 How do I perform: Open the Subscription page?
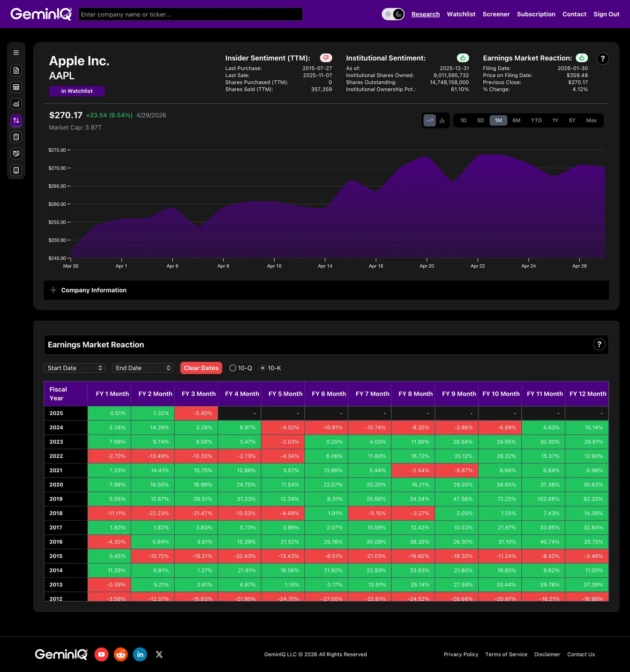(536, 14)
